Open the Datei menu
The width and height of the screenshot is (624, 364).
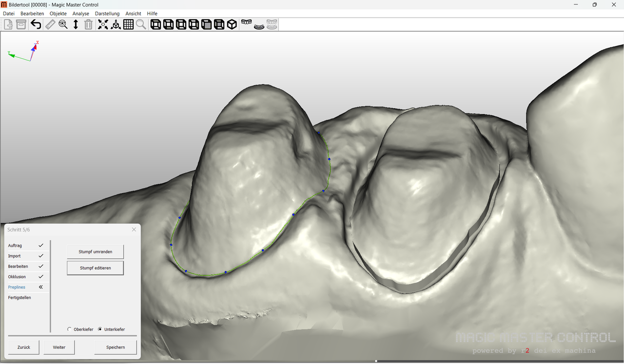[x=9, y=14]
